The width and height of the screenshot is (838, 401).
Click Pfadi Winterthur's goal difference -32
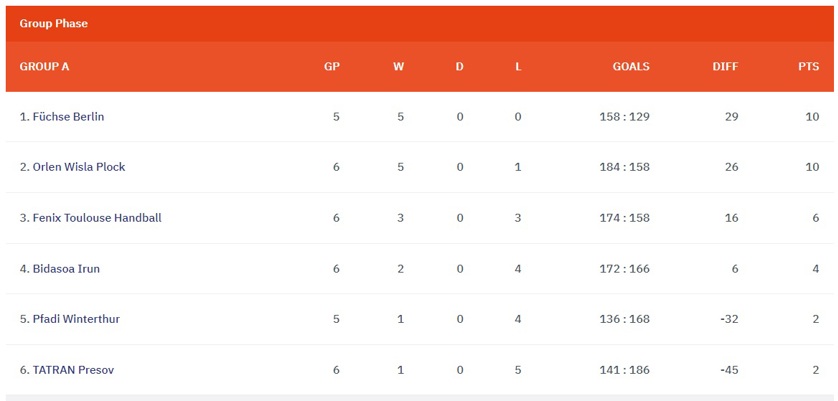click(729, 319)
